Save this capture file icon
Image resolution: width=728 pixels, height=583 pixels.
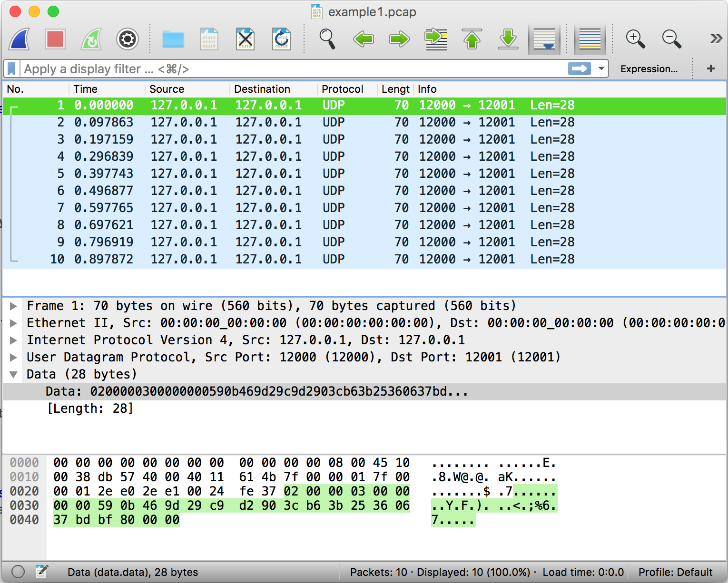pos(209,39)
